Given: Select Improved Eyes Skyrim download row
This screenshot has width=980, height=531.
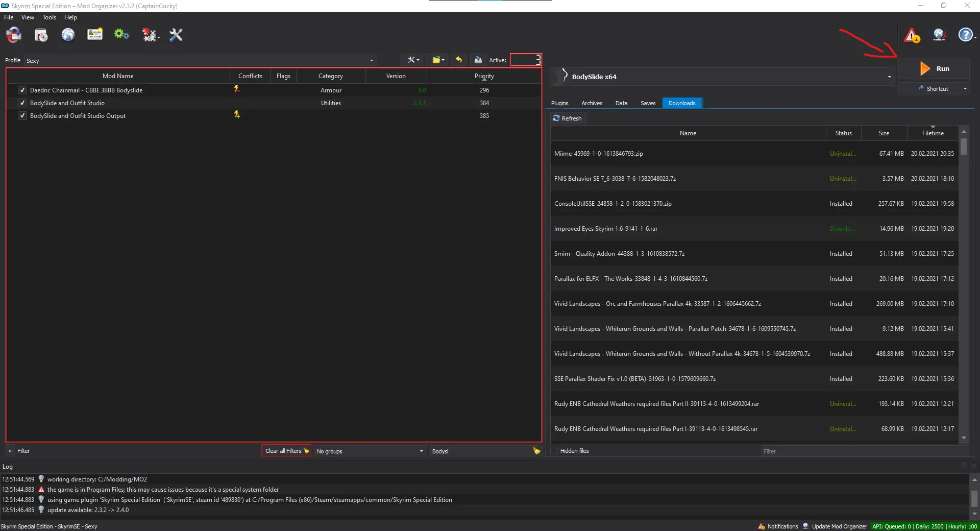Looking at the screenshot, I should [x=754, y=229].
